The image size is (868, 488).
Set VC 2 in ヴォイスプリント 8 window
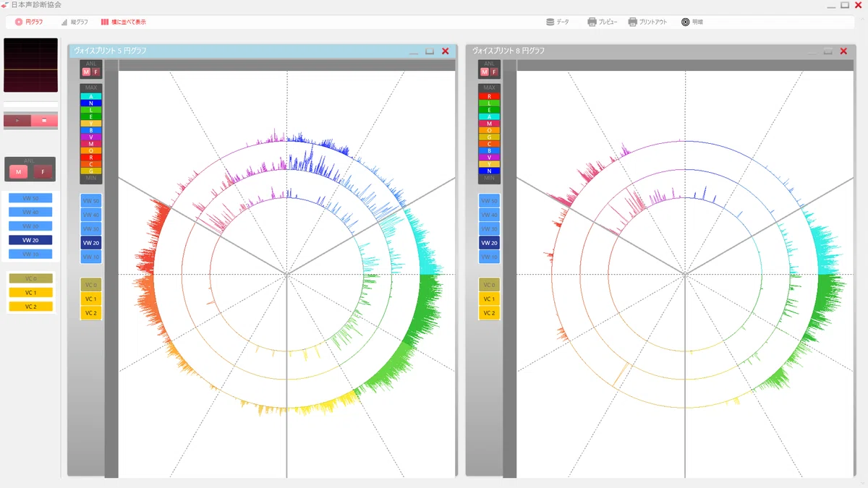tap(489, 313)
